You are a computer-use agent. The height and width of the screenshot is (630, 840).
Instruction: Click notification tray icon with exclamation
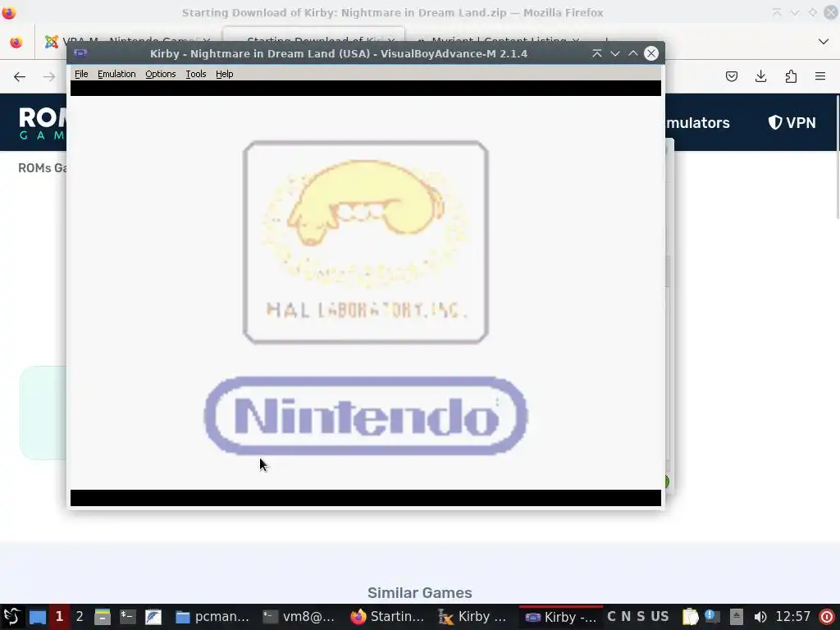(x=712, y=617)
